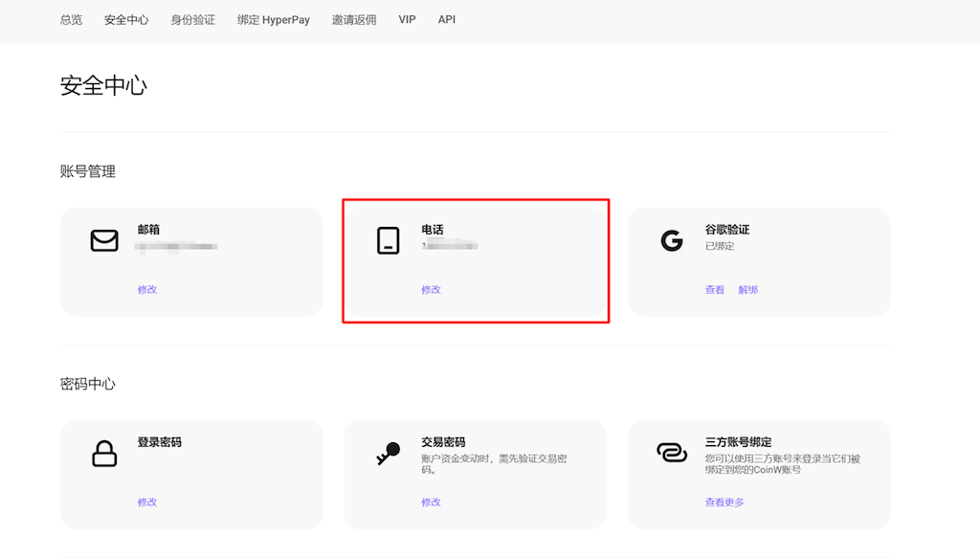The width and height of the screenshot is (980, 559).
Task: Open 查看更多 in 三方账号绑定 card
Action: pos(724,502)
